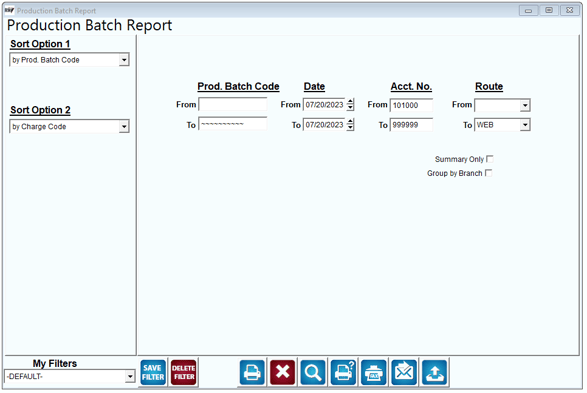Viewport: 587px width, 393px height.
Task: Click Prod. Batch Code From field
Action: point(233,105)
